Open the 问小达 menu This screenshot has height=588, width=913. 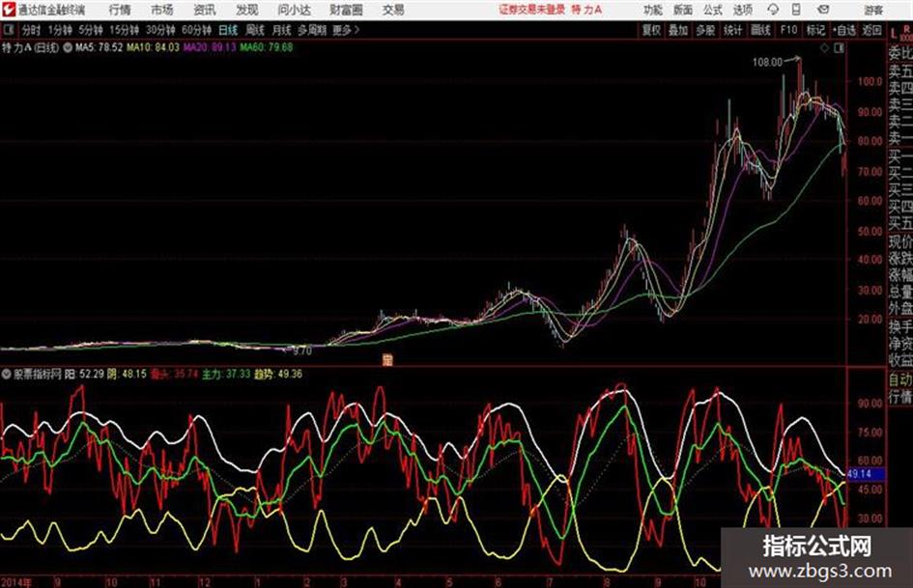[294, 10]
